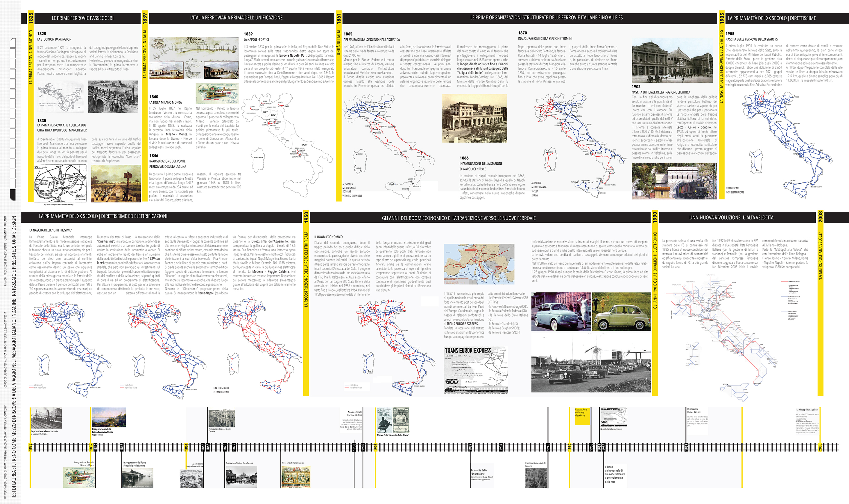Click 'Il Piano quinquennale di ammodernamento' timeline note
This screenshot has height=504, width=849.
615,474
